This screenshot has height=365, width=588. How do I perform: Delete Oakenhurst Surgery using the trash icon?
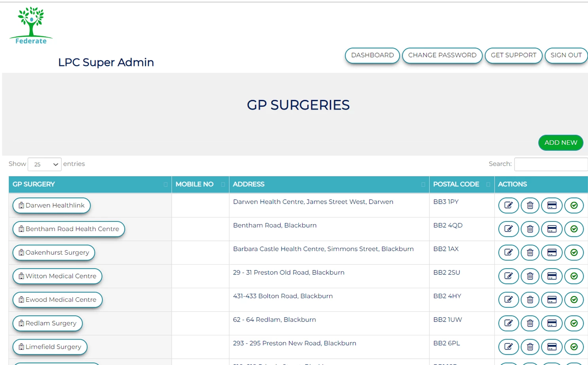(x=530, y=253)
